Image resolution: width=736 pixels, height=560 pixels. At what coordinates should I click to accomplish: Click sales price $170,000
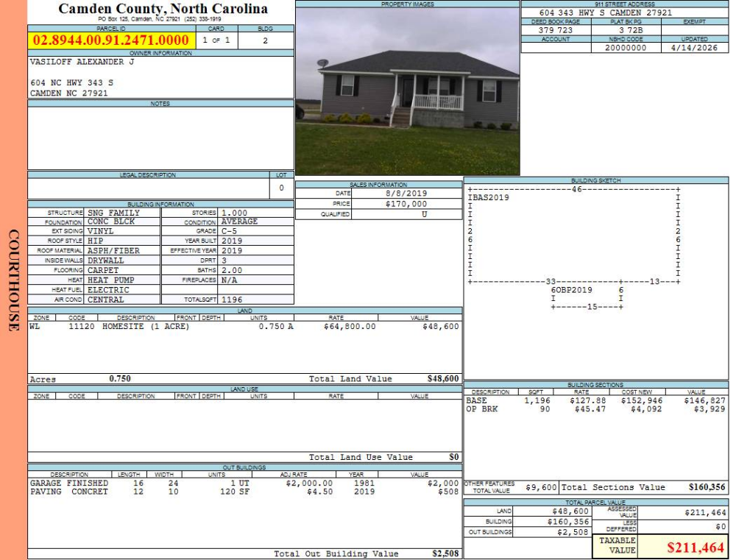pos(406,204)
